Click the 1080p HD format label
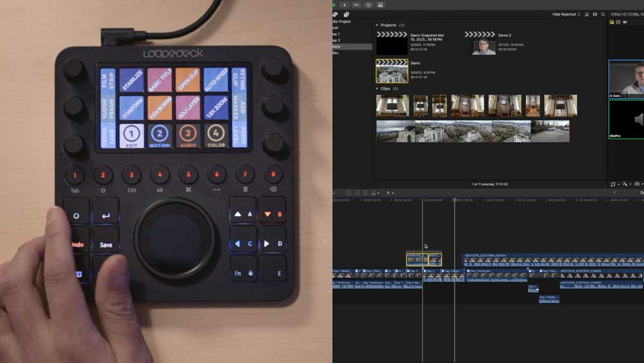The height and width of the screenshot is (363, 644). (627, 14)
